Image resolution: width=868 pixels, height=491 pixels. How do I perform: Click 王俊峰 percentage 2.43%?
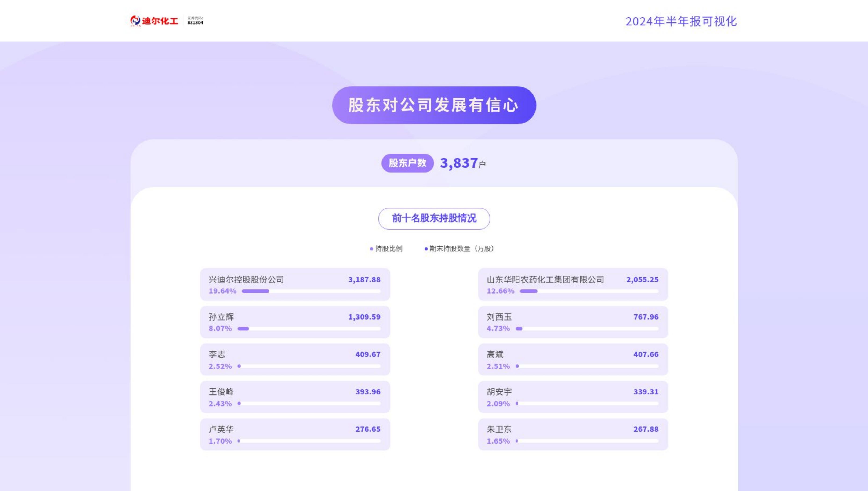click(x=220, y=404)
